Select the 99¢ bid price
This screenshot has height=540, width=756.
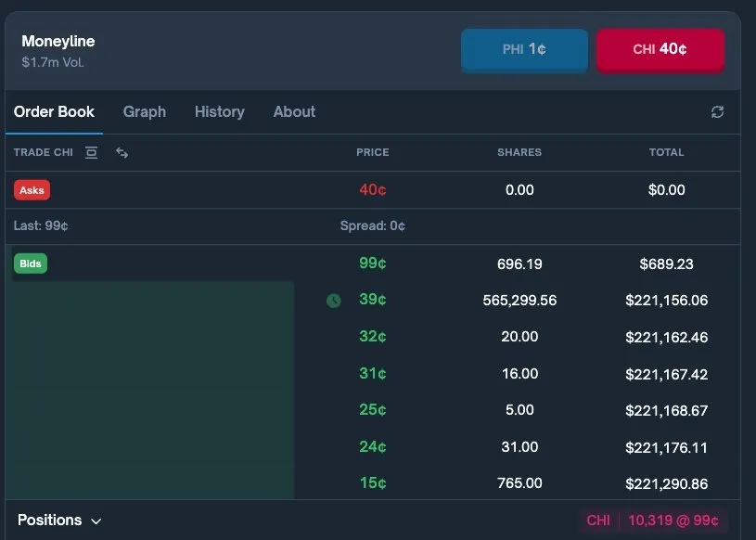pyautogui.click(x=373, y=264)
